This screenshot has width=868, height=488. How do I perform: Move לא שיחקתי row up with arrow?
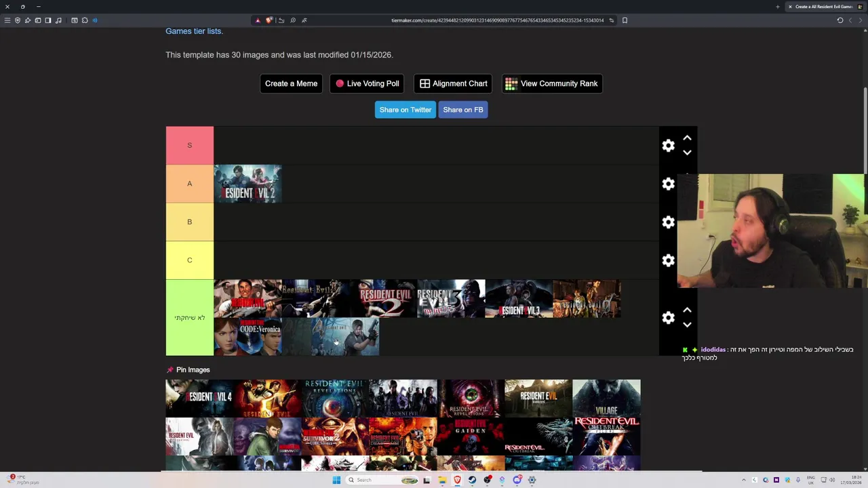coord(687,310)
